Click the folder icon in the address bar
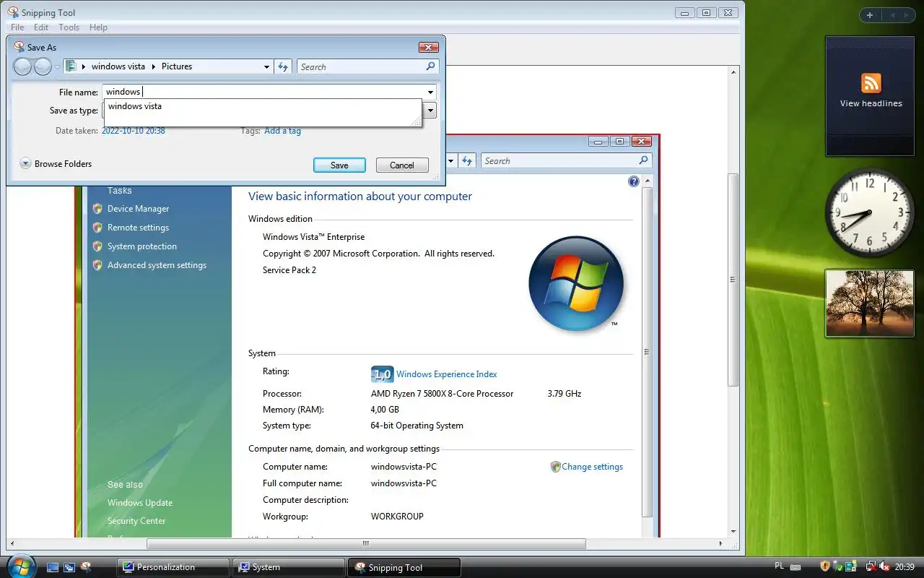Image resolution: width=924 pixels, height=578 pixels. tap(71, 66)
